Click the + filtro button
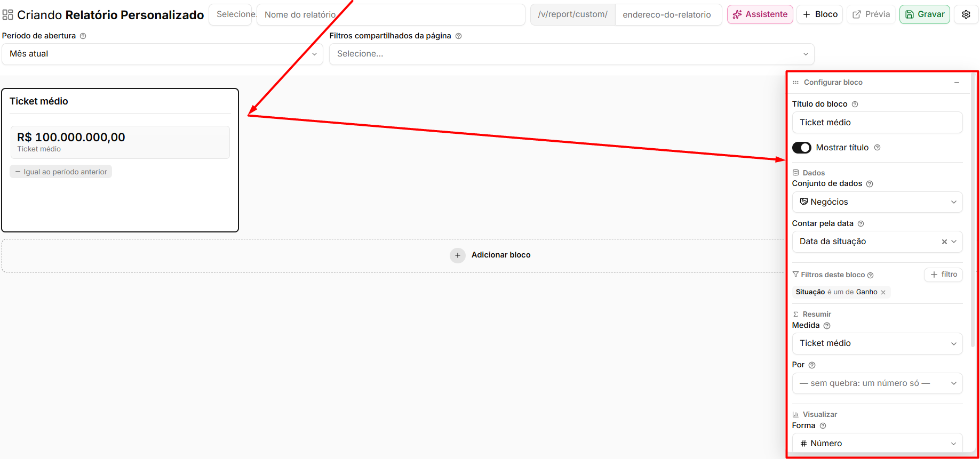980x459 pixels. point(943,275)
